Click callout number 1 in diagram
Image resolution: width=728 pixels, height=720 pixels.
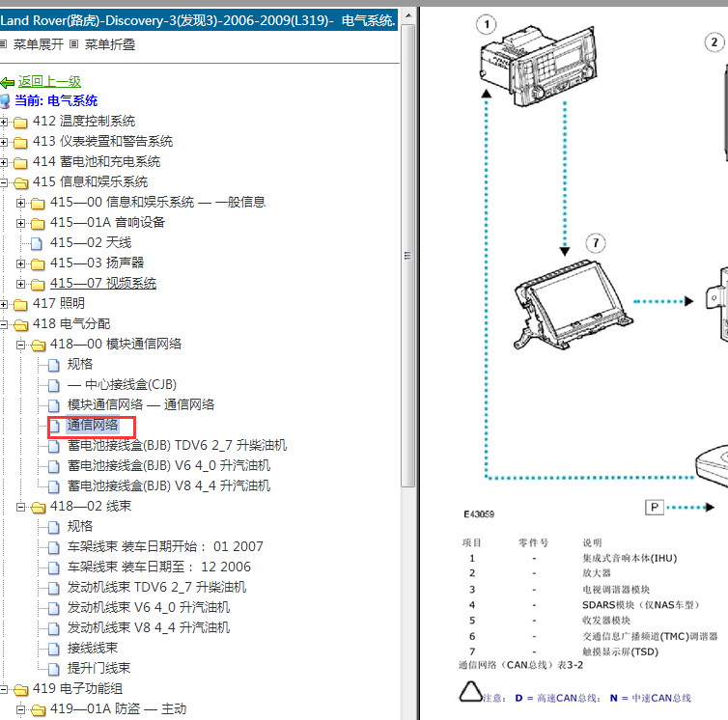click(486, 24)
